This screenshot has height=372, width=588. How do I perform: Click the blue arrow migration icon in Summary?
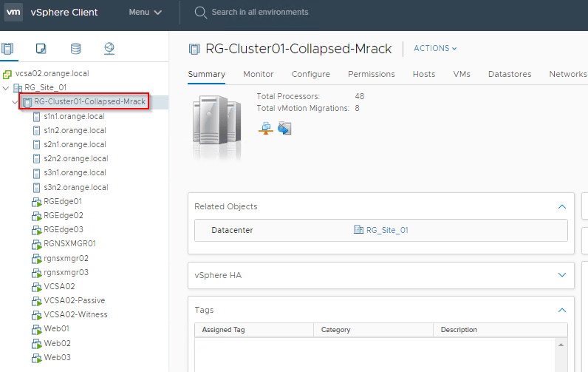pos(284,128)
